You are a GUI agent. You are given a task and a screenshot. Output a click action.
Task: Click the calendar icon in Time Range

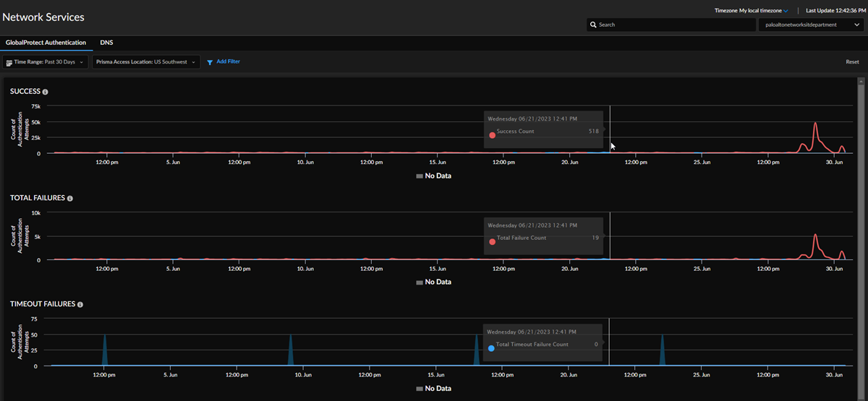pos(9,63)
